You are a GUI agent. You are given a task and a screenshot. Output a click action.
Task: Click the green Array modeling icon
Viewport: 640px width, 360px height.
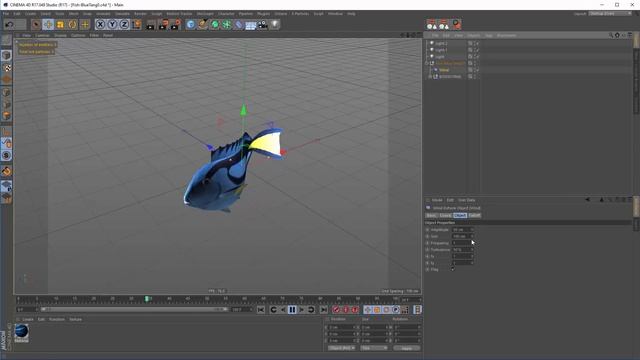(x=227, y=24)
